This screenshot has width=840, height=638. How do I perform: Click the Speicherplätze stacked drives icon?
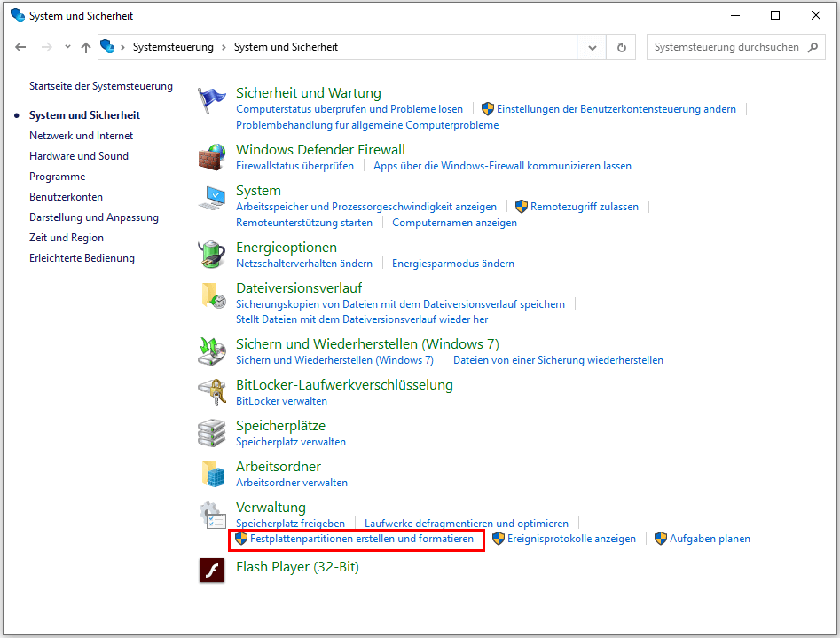pos(212,433)
